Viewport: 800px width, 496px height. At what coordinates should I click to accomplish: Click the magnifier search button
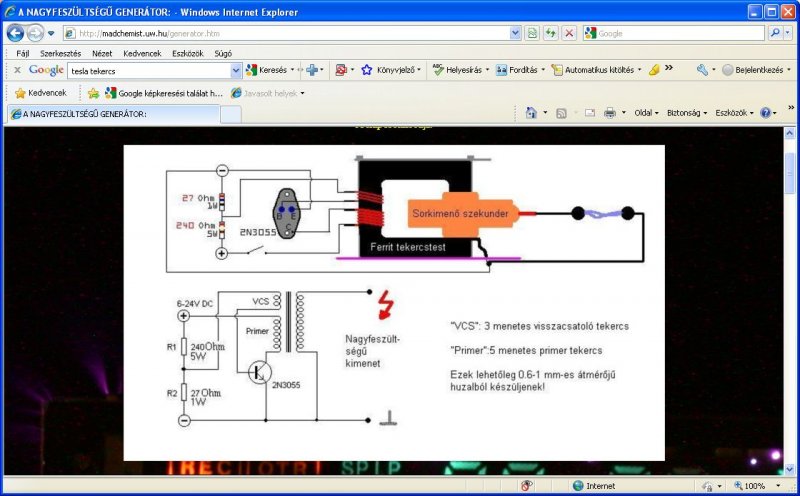pos(774,33)
